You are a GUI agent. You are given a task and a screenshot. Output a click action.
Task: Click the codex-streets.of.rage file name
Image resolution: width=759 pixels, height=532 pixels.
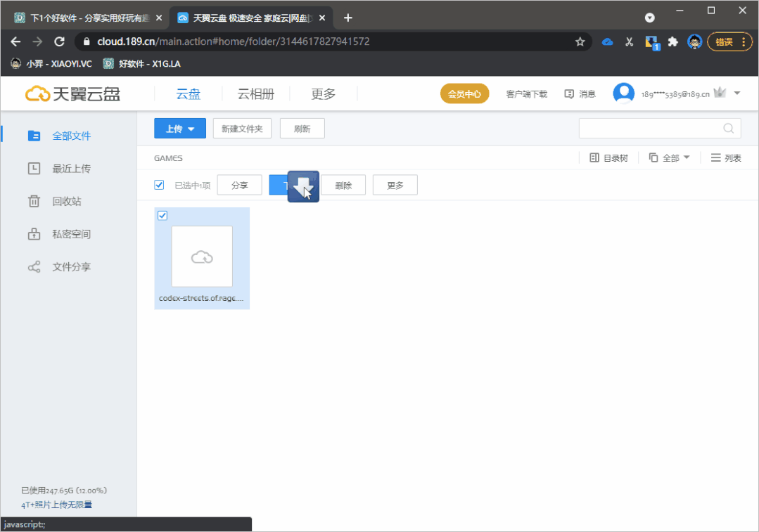click(x=201, y=299)
